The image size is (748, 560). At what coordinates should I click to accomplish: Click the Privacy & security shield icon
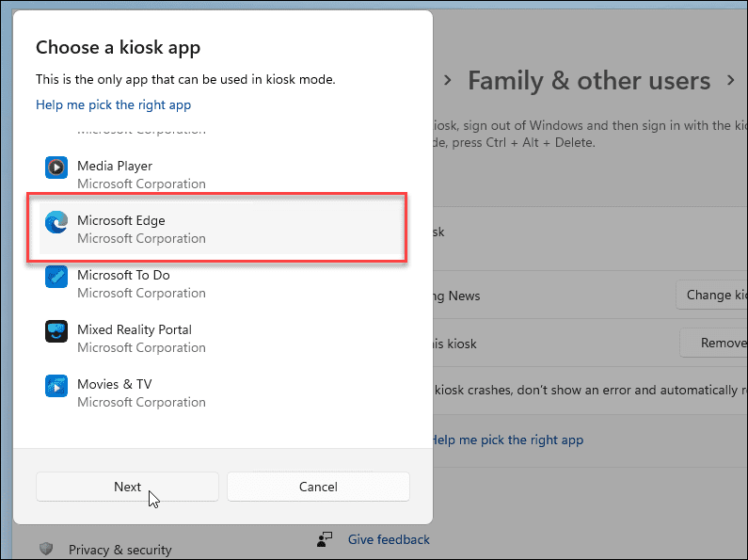pos(46,549)
